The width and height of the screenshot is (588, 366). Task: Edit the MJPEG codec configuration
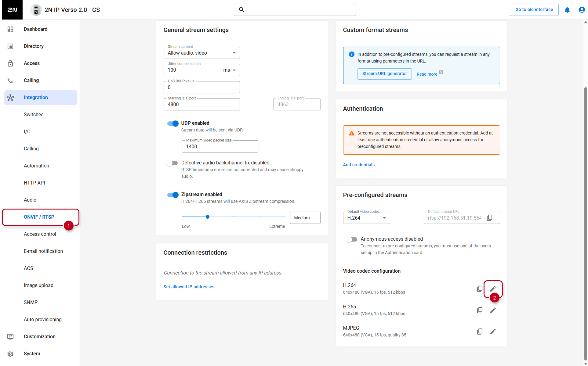click(493, 331)
